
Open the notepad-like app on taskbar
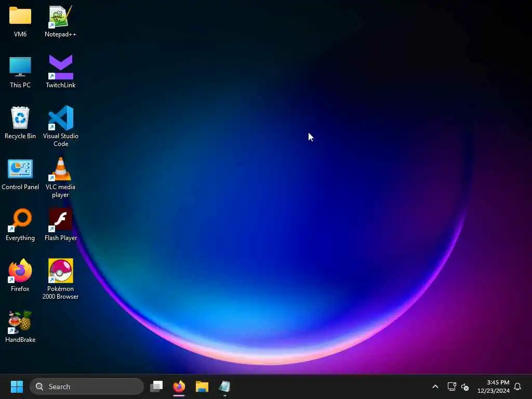pos(224,387)
